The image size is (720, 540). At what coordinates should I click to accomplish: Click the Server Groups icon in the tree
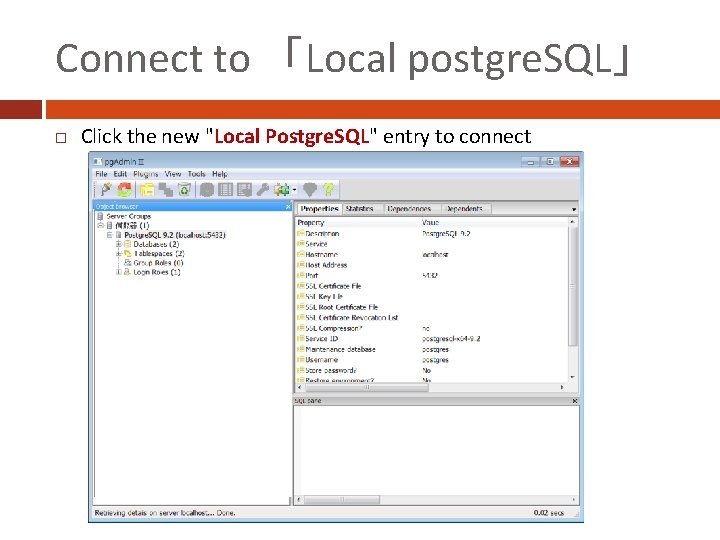[100, 216]
